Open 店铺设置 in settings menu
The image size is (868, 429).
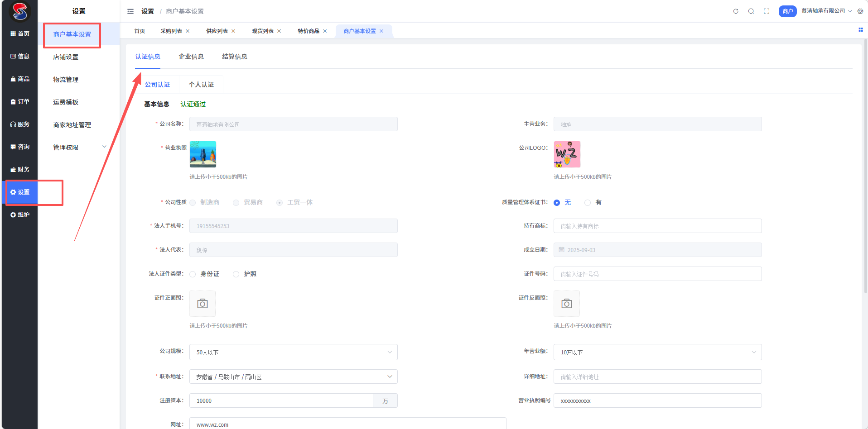66,57
